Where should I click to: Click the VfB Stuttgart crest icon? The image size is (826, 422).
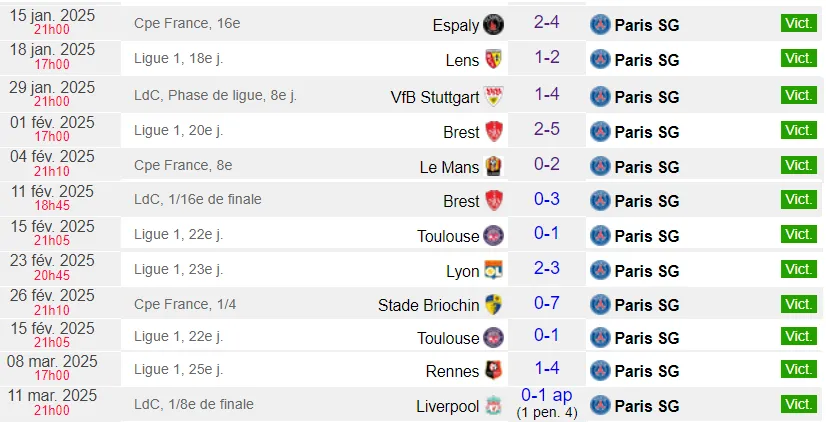(494, 96)
